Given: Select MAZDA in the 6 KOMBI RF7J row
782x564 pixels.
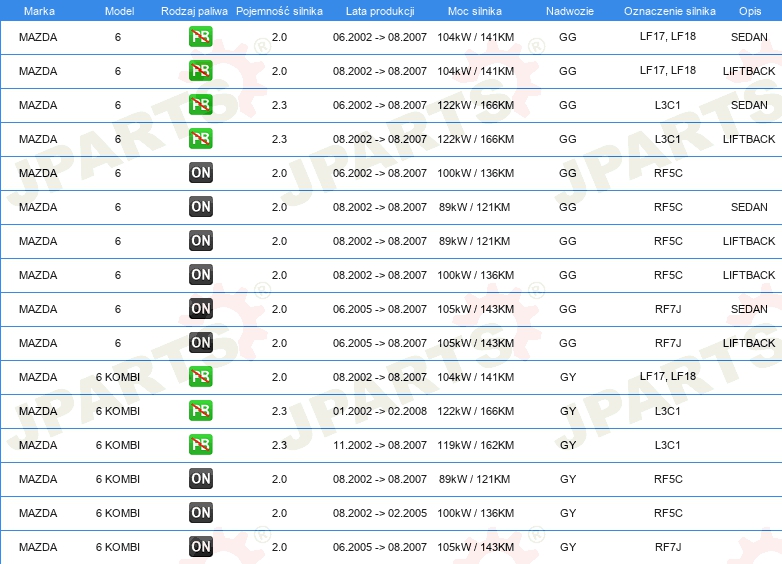Looking at the screenshot, I should pyautogui.click(x=38, y=547).
